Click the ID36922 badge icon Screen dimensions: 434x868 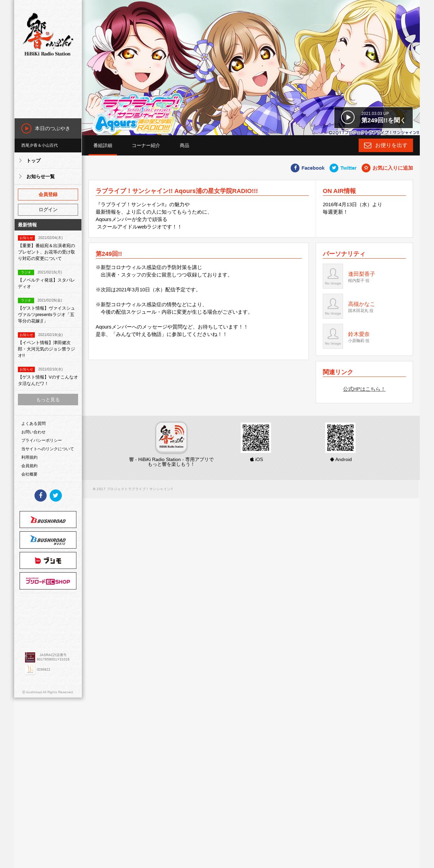[x=30, y=669]
